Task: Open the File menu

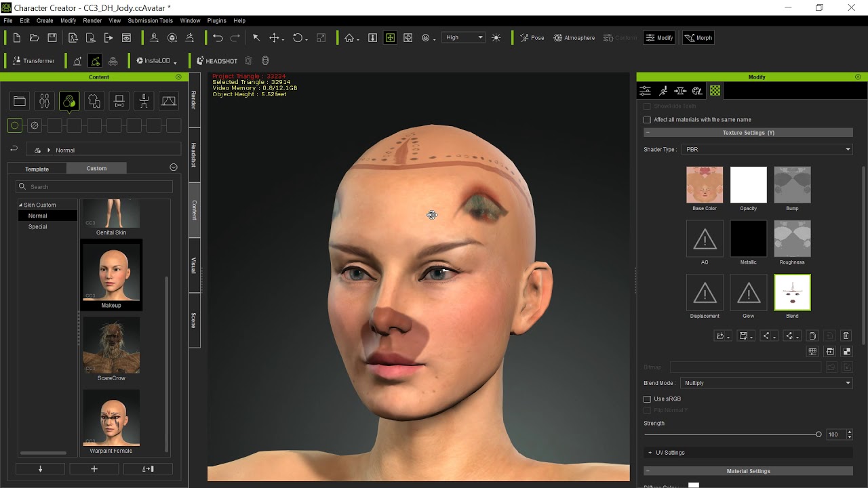Action: click(8, 21)
